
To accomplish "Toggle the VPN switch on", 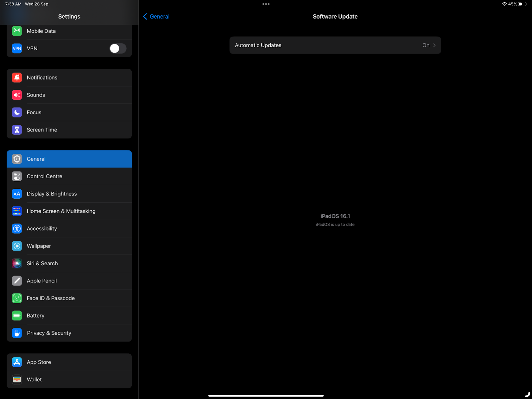I will tap(118, 49).
